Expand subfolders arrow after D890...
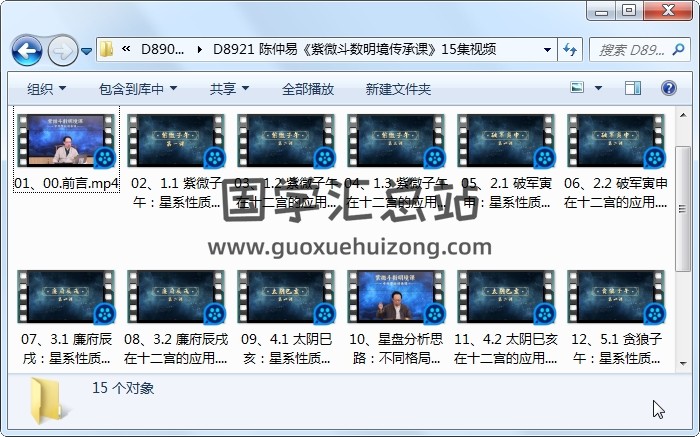700x437 pixels. tap(199, 49)
